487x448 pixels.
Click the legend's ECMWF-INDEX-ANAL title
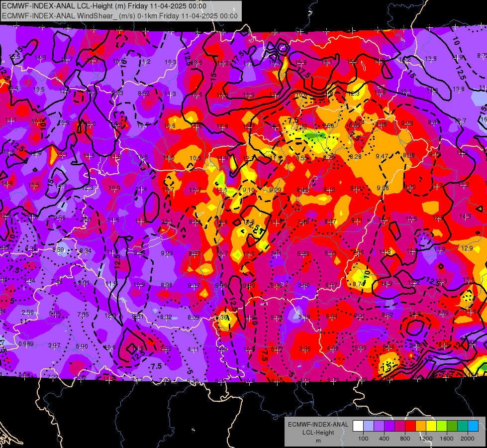point(318,425)
